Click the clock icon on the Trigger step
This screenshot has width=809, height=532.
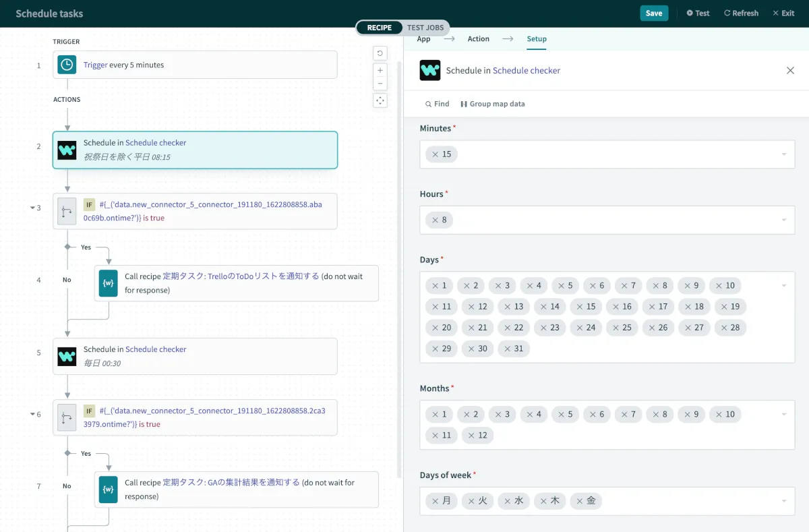pos(67,65)
